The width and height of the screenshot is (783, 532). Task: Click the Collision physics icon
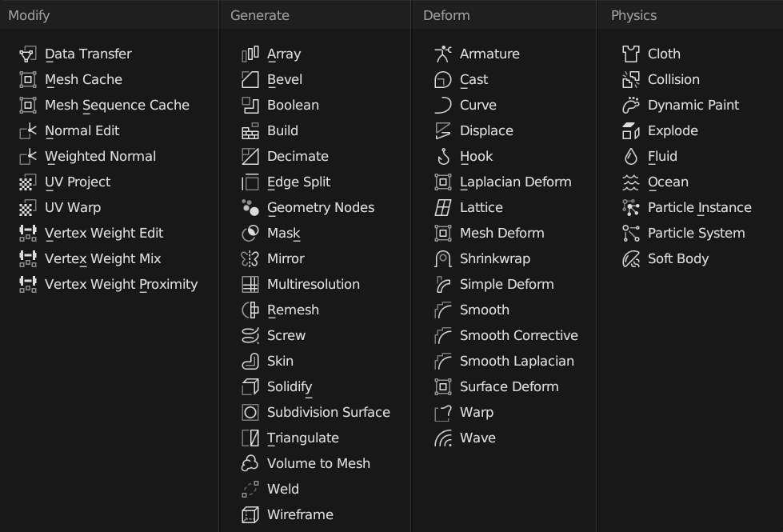(x=631, y=79)
